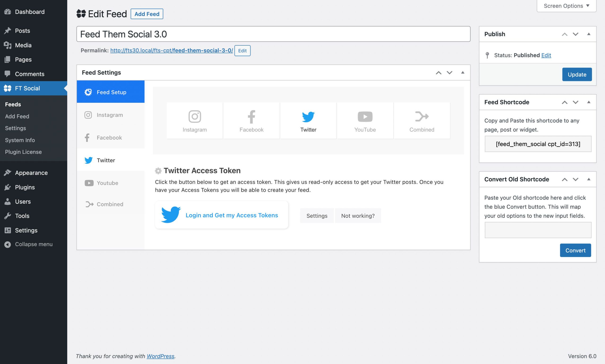Select the Combined feed type card

[x=422, y=121]
